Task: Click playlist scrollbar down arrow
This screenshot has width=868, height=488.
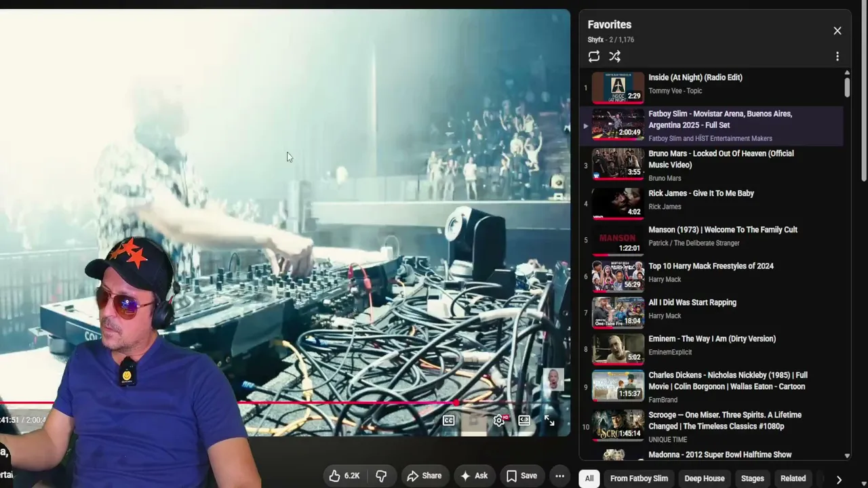Action: click(x=847, y=456)
